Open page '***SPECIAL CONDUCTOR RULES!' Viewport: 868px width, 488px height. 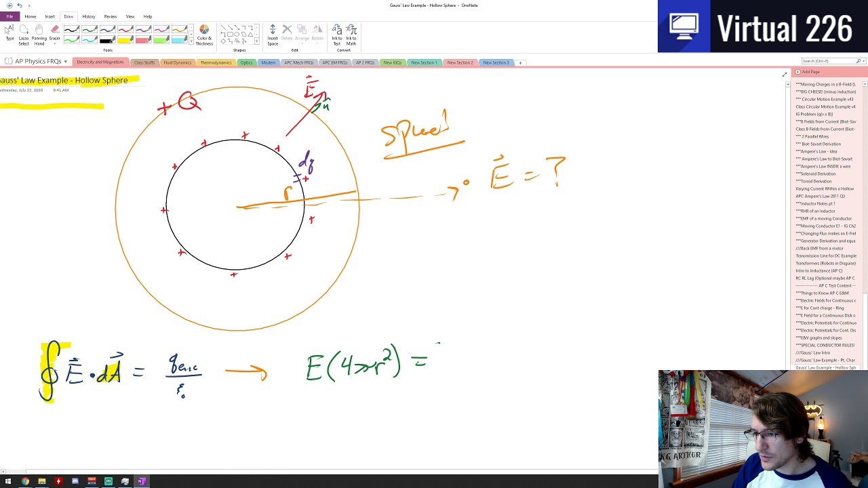[x=826, y=345]
